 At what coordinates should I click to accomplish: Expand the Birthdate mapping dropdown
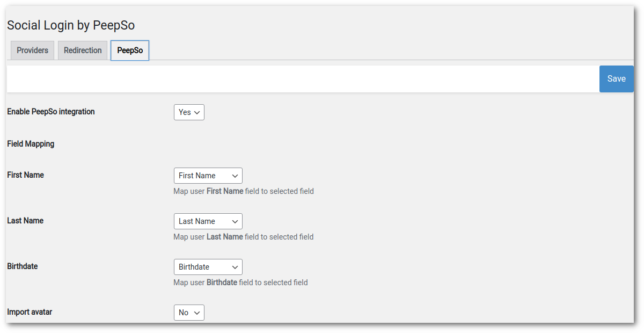coord(208,267)
